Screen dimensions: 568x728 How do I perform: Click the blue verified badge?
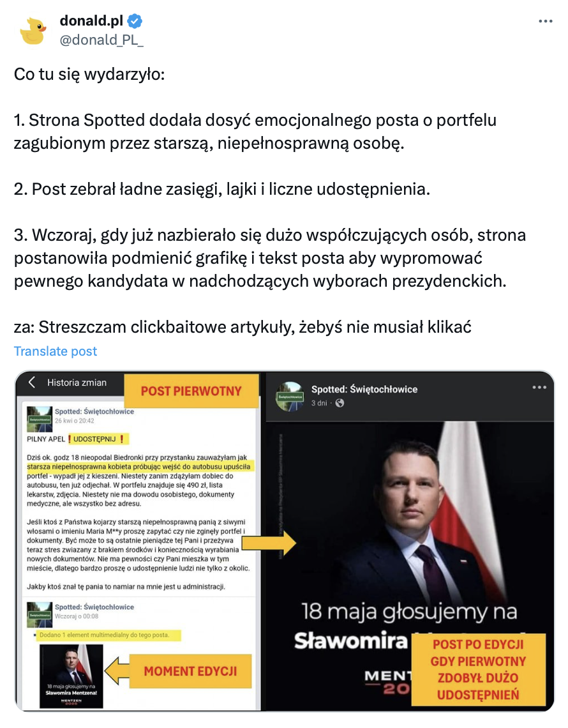[x=135, y=21]
